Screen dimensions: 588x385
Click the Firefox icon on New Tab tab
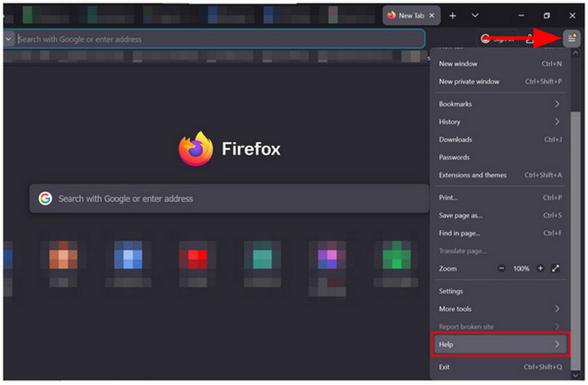pos(392,15)
